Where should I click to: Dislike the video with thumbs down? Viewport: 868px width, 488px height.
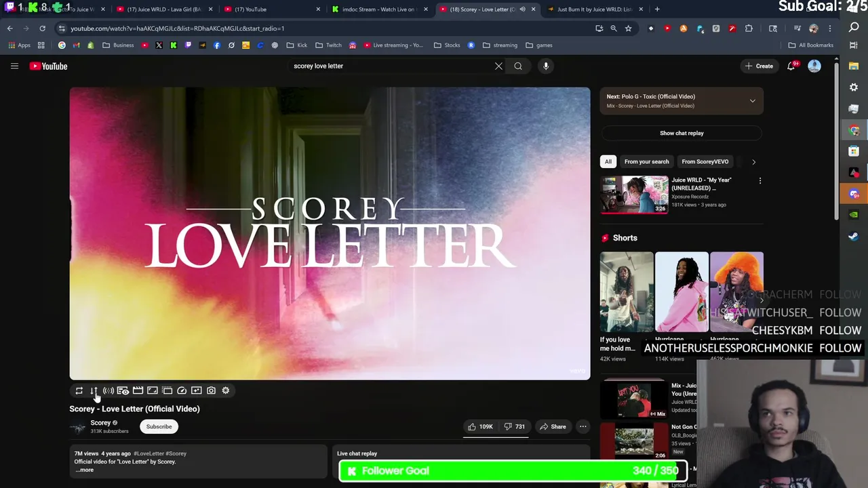pyautogui.click(x=514, y=426)
